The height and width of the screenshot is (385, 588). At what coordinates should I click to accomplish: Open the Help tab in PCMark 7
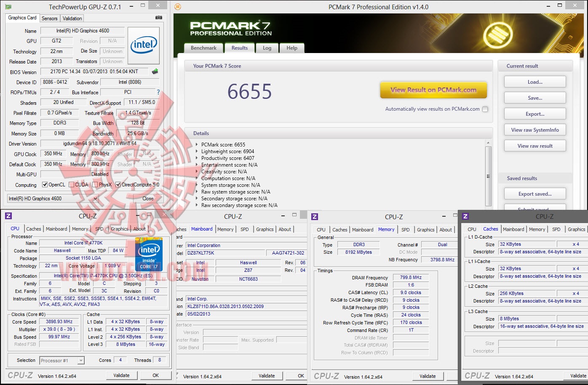click(292, 48)
